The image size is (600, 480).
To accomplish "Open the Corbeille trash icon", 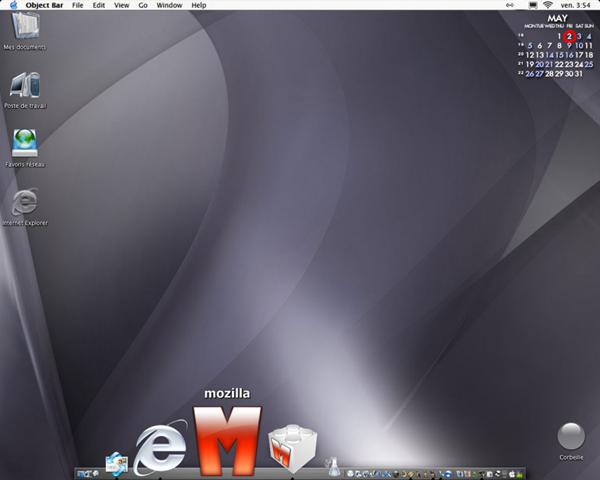I will [x=571, y=438].
